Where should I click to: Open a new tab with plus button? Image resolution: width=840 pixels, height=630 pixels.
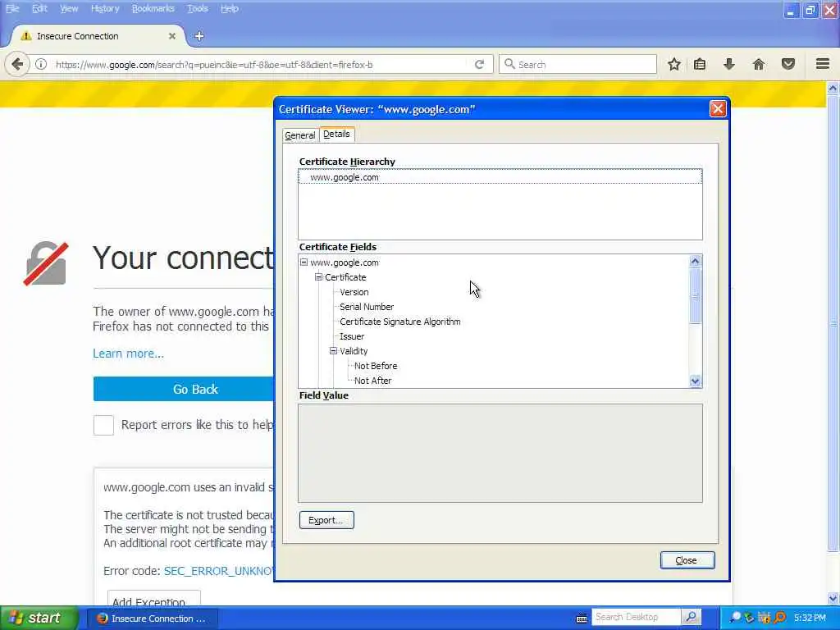point(199,36)
